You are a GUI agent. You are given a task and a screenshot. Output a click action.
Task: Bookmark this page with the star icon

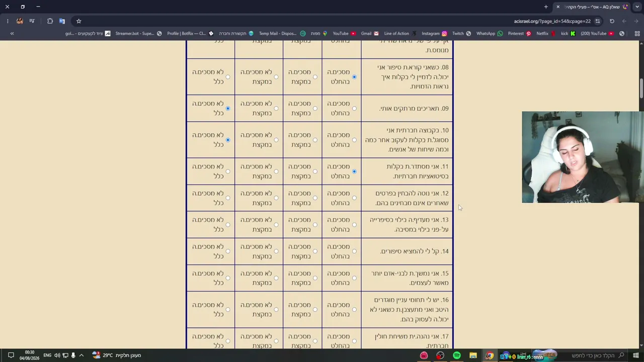pos(78,21)
